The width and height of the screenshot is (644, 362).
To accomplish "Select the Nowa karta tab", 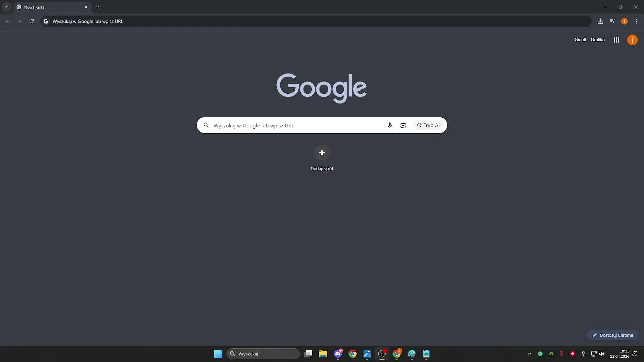I will (x=52, y=7).
